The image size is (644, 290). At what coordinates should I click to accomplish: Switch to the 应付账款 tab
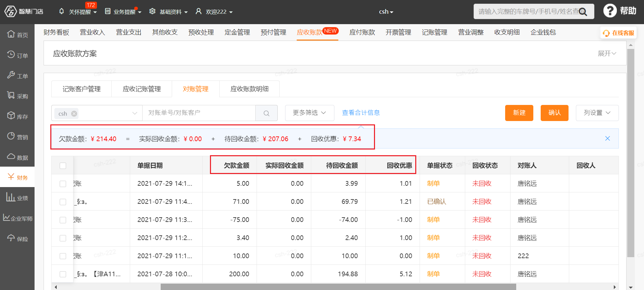point(362,32)
